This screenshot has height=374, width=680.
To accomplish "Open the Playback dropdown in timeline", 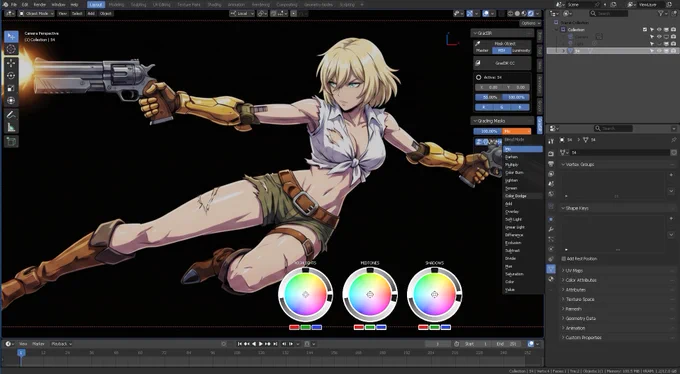I will (62, 344).
